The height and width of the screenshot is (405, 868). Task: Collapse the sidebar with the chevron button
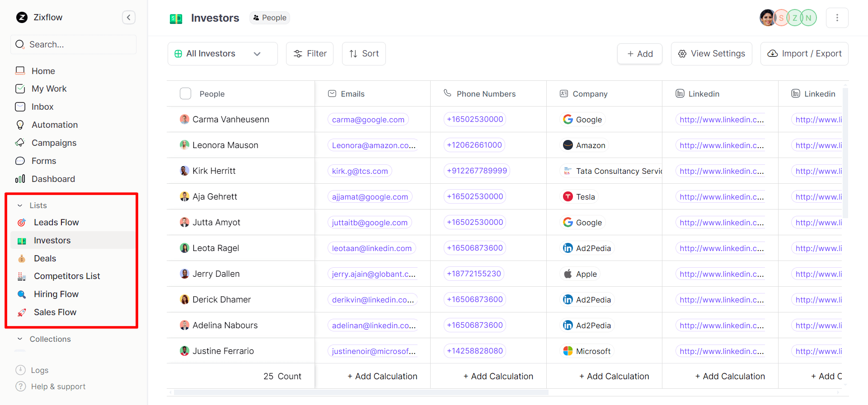click(x=129, y=18)
